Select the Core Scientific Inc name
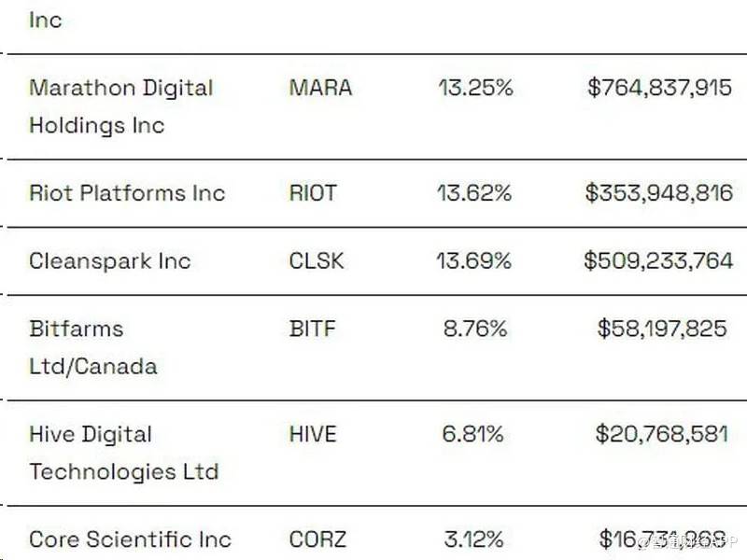This screenshot has width=747, height=560. point(130,539)
